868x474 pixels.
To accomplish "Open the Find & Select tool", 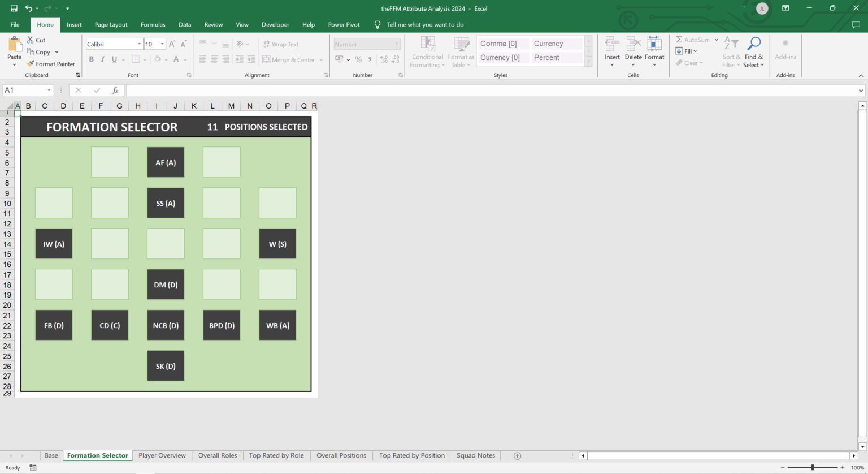I will (754, 52).
